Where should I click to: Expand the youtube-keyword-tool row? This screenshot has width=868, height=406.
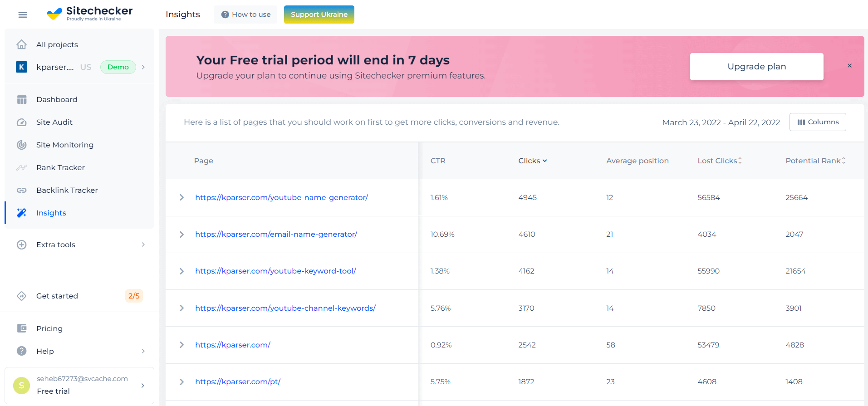click(x=181, y=271)
